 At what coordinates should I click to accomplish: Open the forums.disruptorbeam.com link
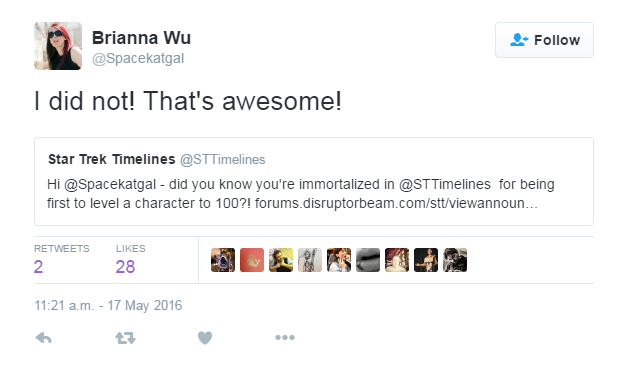point(396,203)
